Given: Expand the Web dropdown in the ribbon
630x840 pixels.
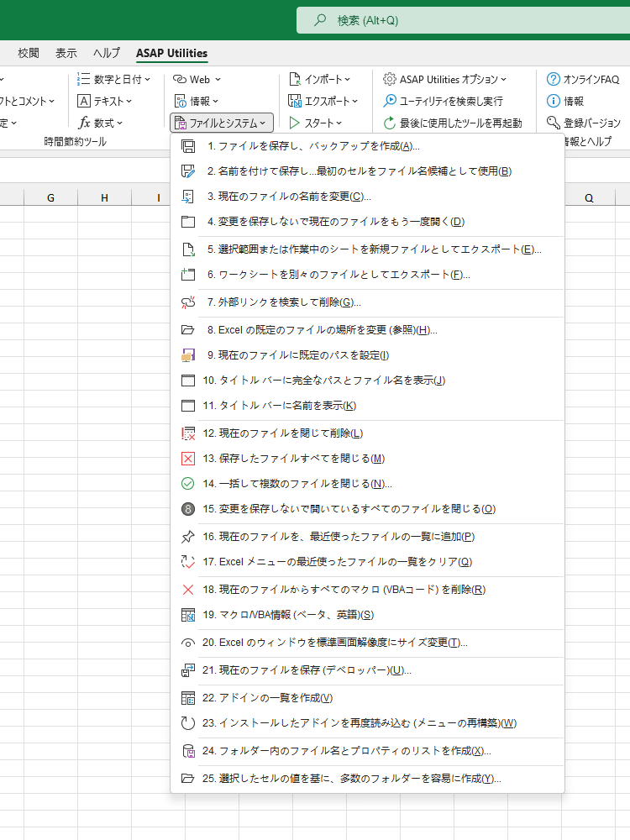Looking at the screenshot, I should pyautogui.click(x=197, y=79).
